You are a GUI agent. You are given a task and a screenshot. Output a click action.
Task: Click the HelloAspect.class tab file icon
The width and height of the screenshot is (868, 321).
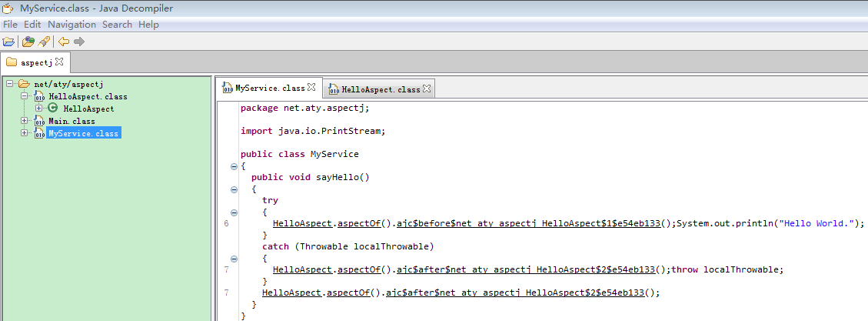coord(333,89)
